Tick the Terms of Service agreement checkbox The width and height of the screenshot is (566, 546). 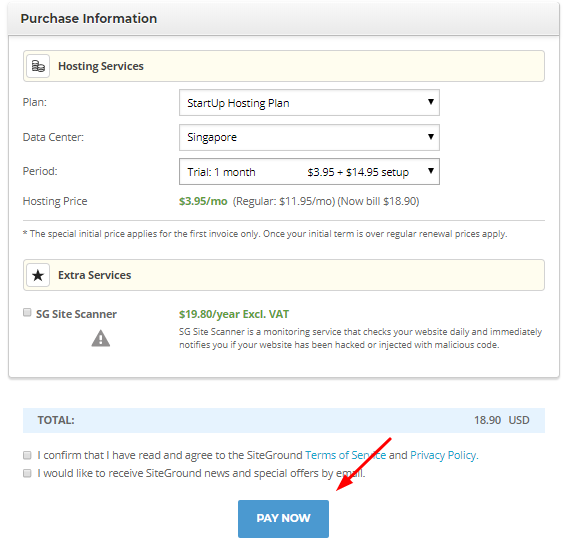point(27,455)
